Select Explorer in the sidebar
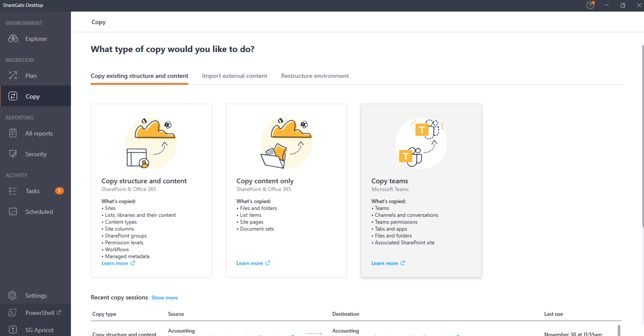Viewport: 644px width, 336px height. 35,39
